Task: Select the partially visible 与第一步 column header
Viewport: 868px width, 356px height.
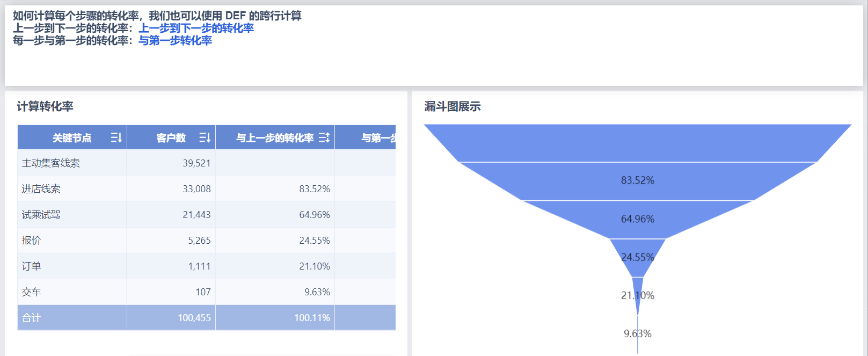Action: pos(377,138)
